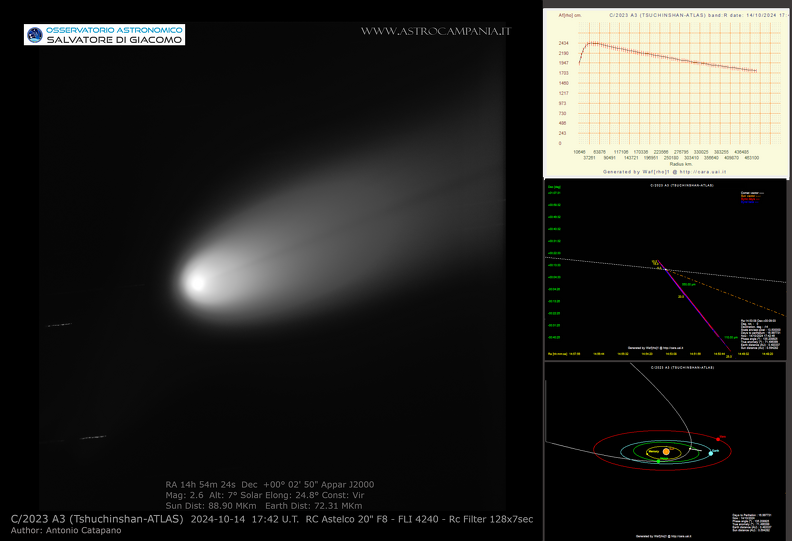Click the "C/2023 A3 (Tshuchinshan-ATLAS)" caption
The height and width of the screenshot is (541, 792).
[x=97, y=519]
